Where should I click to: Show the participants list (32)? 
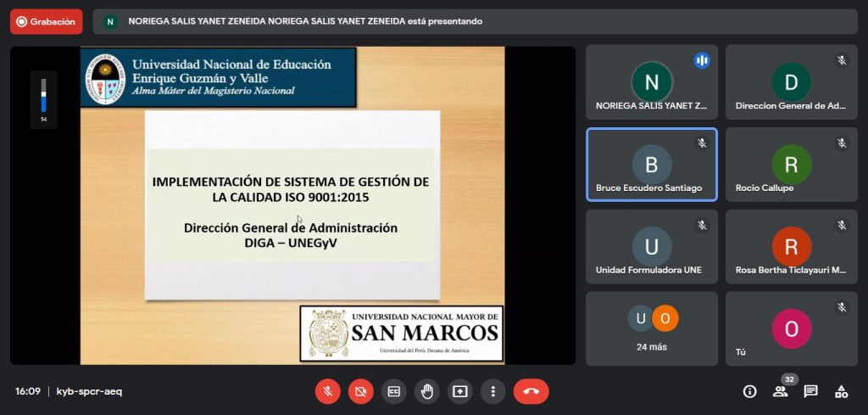coord(780,392)
